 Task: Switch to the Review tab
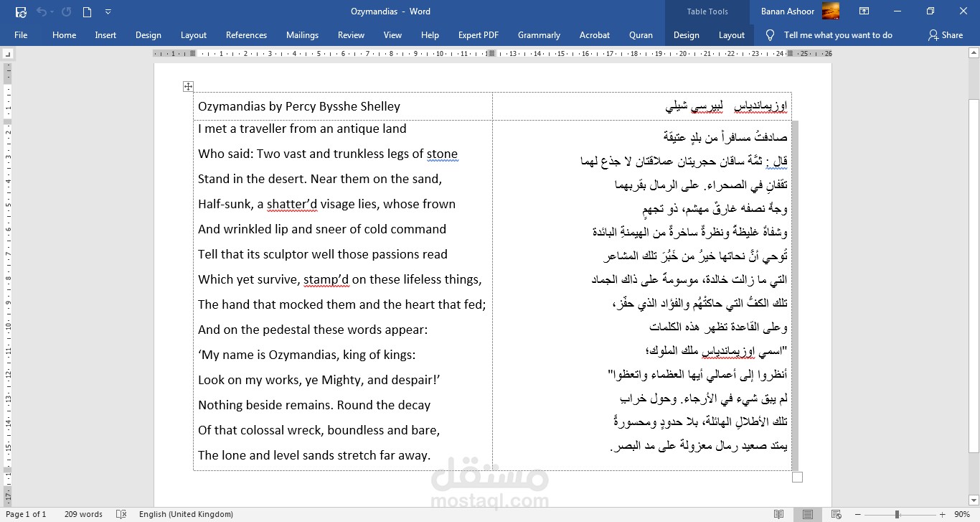click(351, 34)
